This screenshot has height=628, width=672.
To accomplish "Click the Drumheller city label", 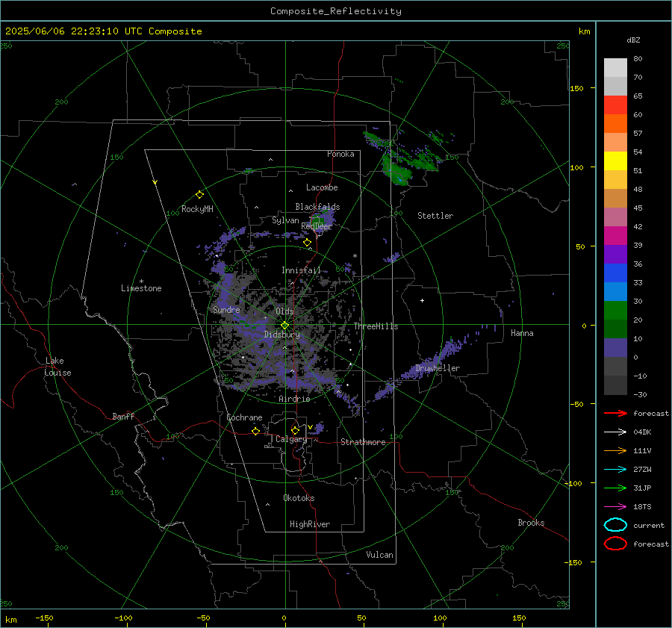I will tap(438, 368).
